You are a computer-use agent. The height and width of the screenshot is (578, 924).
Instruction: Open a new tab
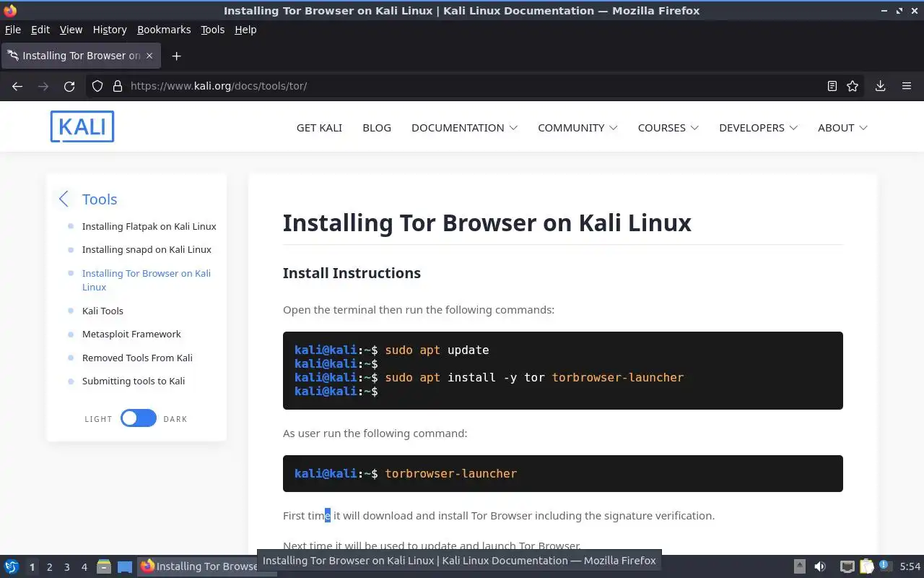point(176,56)
